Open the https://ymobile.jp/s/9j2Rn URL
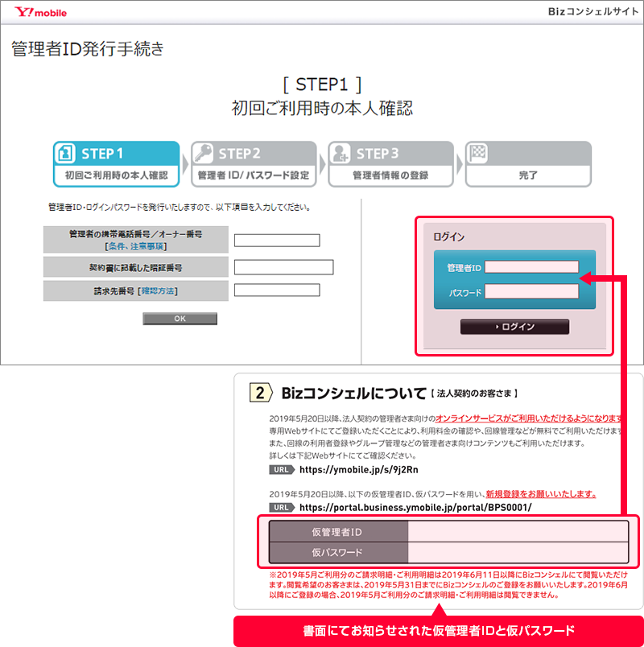 point(358,469)
